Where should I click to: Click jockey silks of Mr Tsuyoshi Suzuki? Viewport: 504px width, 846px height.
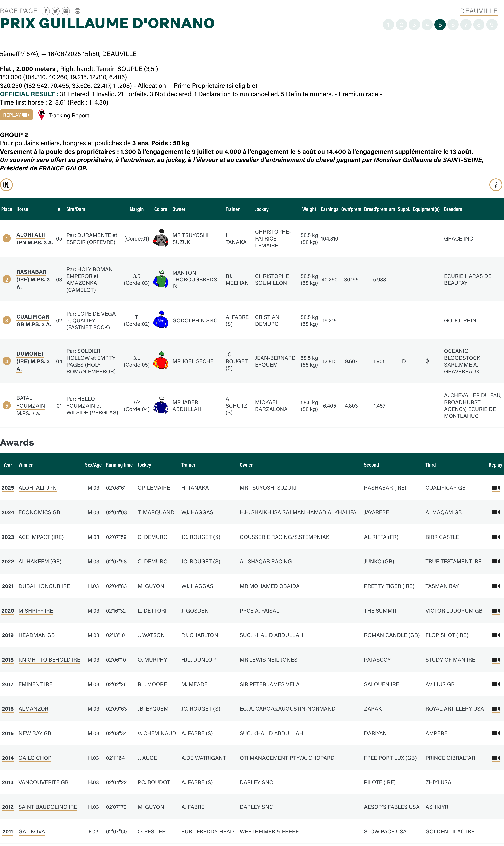pyautogui.click(x=161, y=238)
